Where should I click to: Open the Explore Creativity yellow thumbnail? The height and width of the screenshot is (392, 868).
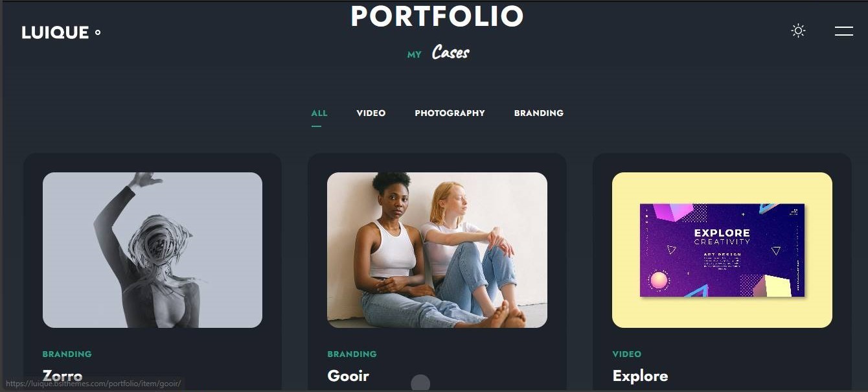722,249
